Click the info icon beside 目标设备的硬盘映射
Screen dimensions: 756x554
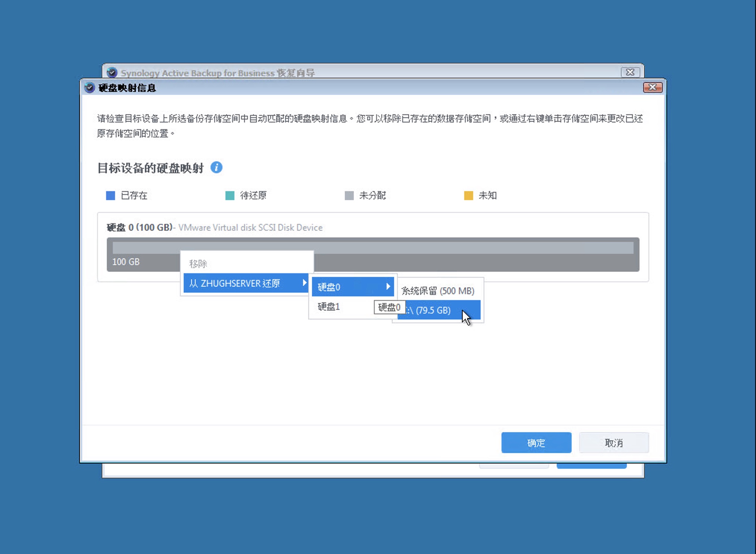(x=216, y=167)
